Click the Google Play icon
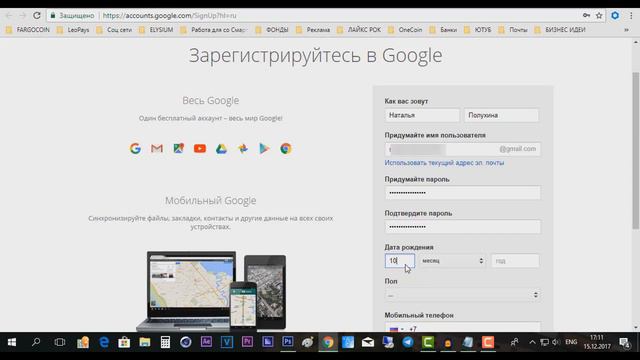The image size is (640, 360). [264, 149]
